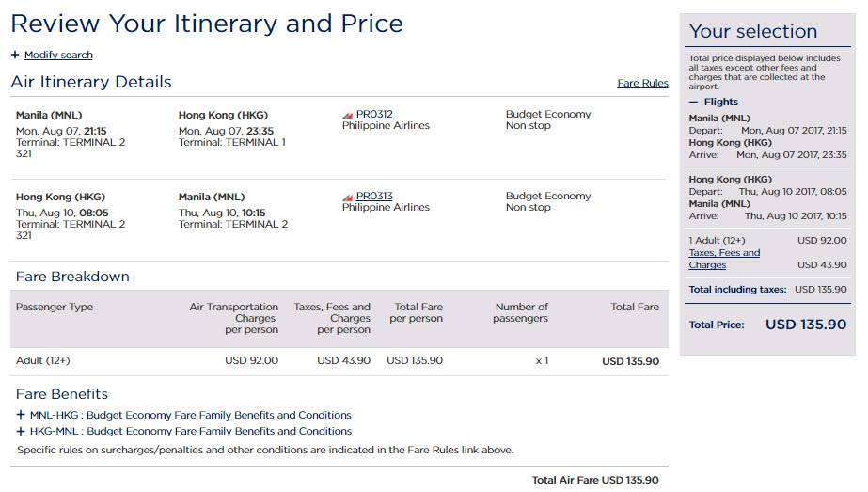The image size is (868, 492).
Task: Click the Your selection panel heading
Action: coord(753,31)
